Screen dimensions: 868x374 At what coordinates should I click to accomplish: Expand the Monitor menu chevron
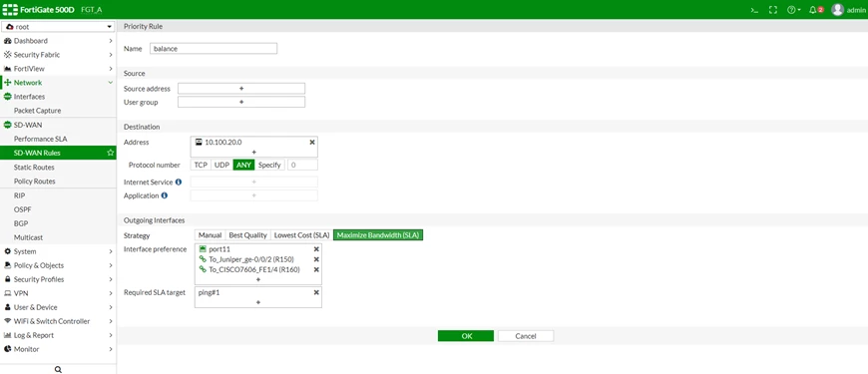tap(110, 349)
